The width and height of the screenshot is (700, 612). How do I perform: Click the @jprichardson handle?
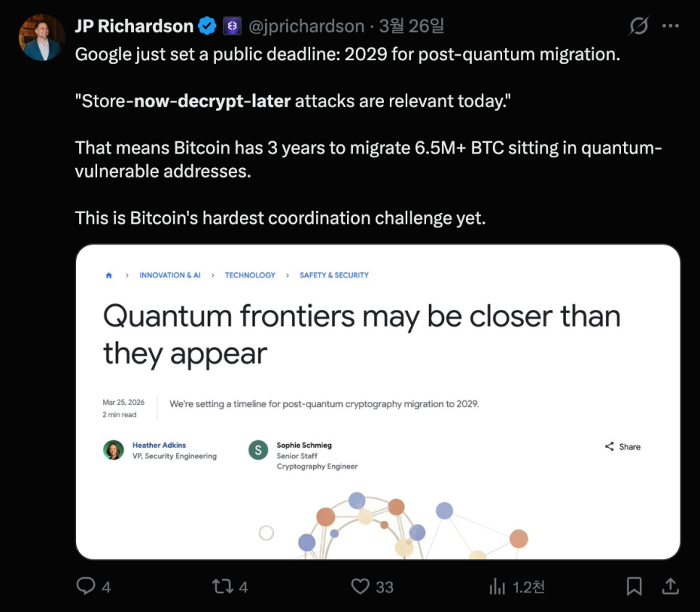(306, 27)
